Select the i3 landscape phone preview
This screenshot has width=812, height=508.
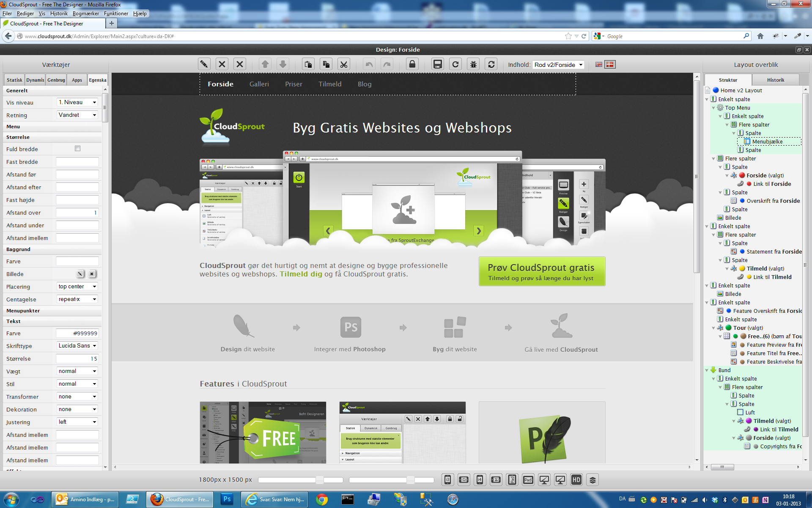click(464, 480)
